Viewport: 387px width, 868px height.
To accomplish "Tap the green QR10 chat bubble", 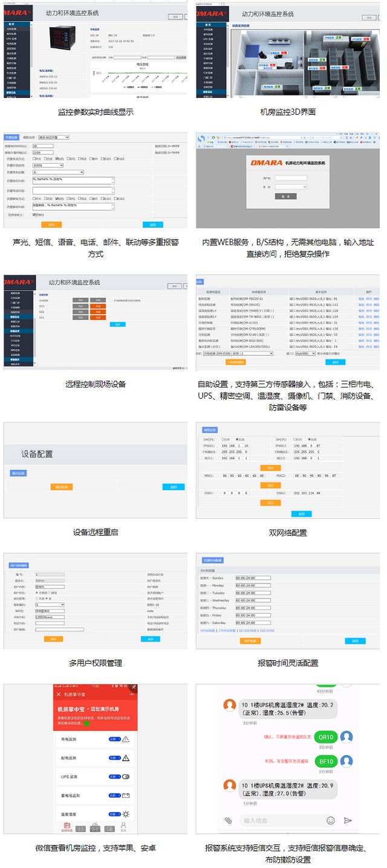I will [x=326, y=737].
